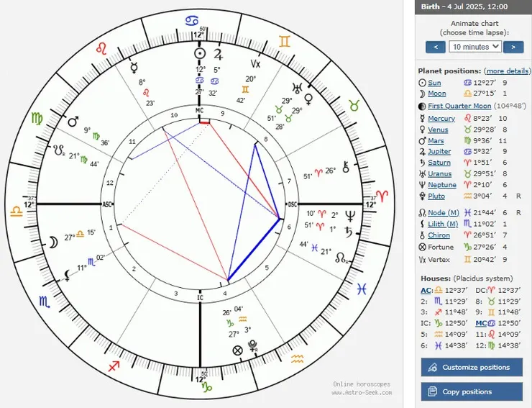Open the Venus link in planet list
Image resolution: width=532 pixels, height=408 pixels.
438,130
